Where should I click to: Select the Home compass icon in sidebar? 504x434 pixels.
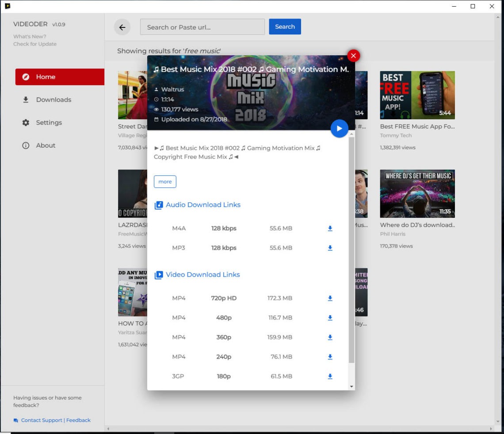27,76
